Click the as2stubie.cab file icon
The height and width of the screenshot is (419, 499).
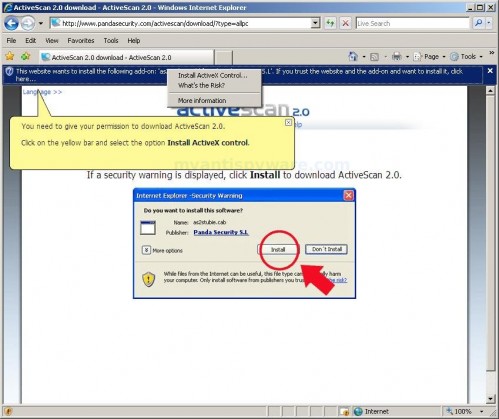click(x=148, y=228)
